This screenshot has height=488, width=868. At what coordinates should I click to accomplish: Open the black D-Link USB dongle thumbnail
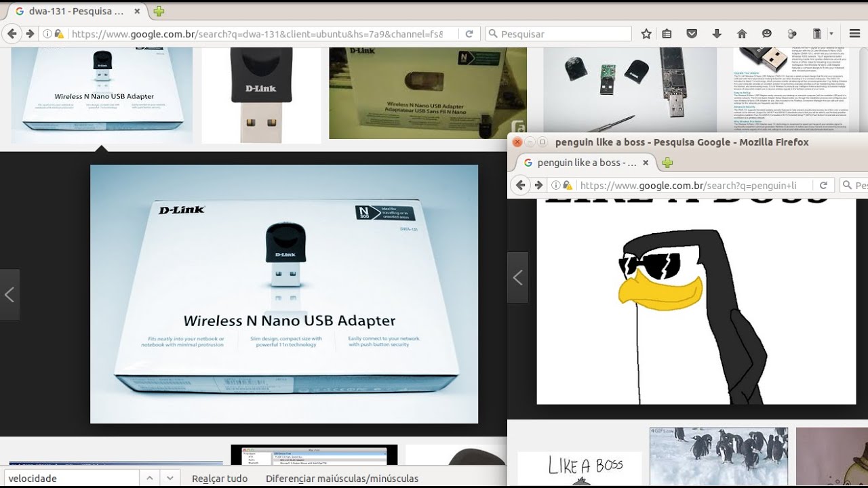pos(261,95)
